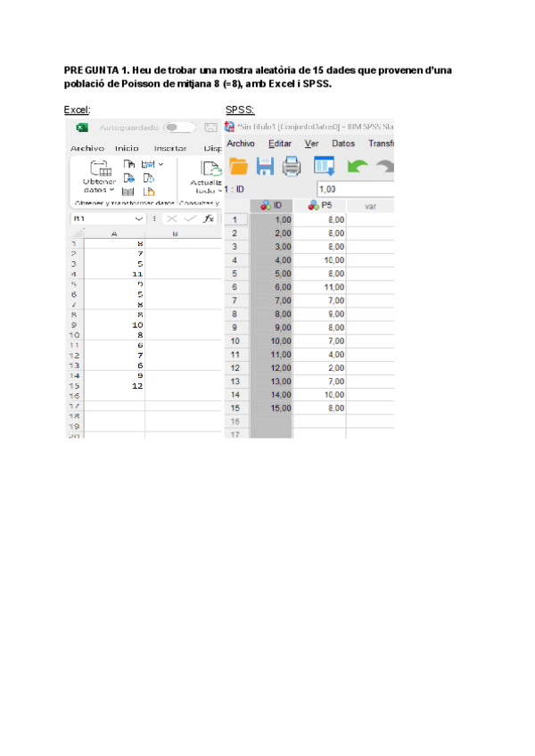Click the fx insert function icon
Image resolution: width=535 pixels, height=756 pixels.
[209, 219]
